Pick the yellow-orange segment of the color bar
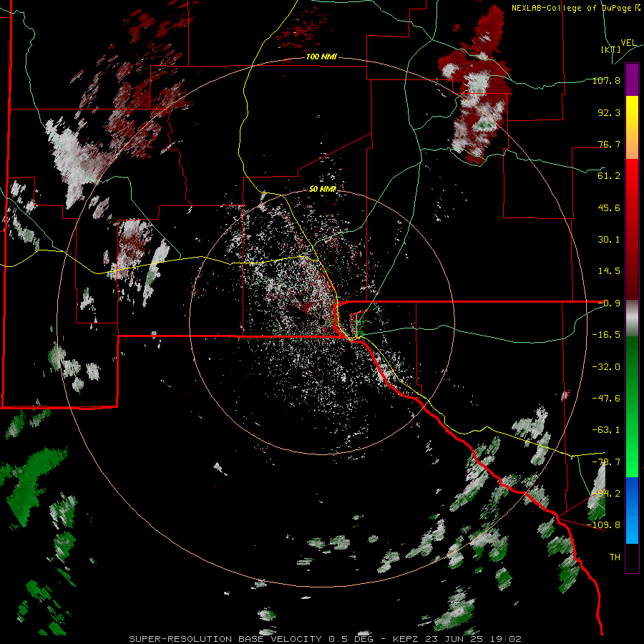 632,127
